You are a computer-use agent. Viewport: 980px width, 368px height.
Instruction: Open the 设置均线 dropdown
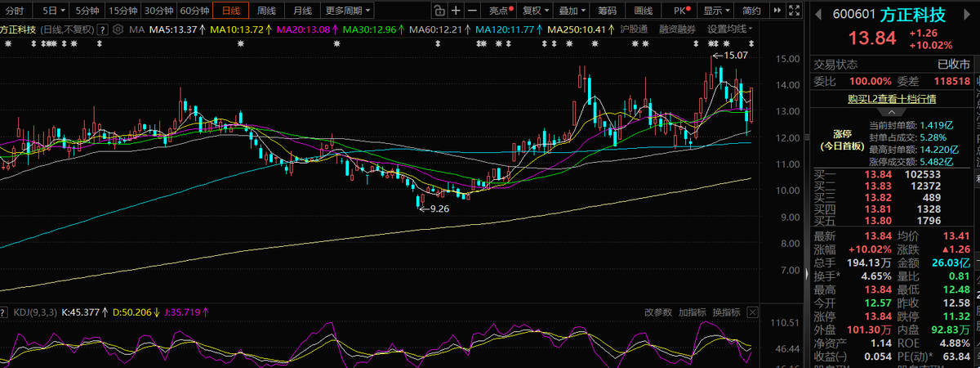[x=732, y=29]
